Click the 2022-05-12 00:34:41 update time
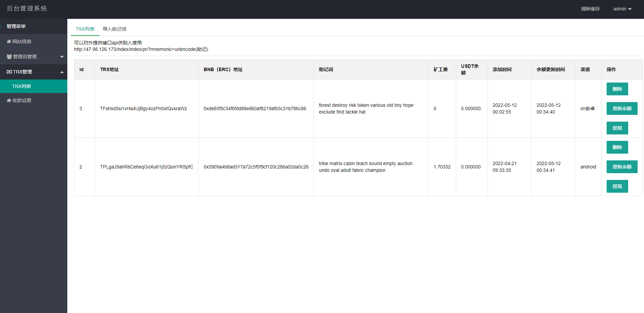 (x=549, y=167)
